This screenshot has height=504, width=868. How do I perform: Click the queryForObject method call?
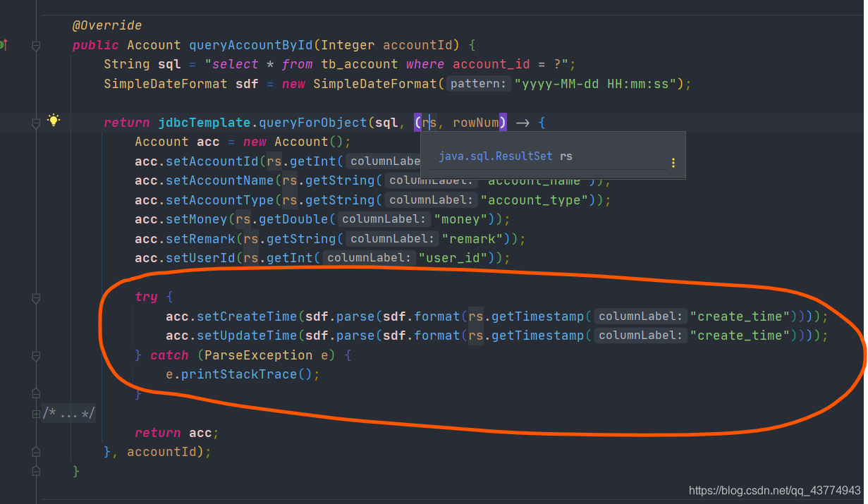pos(313,123)
